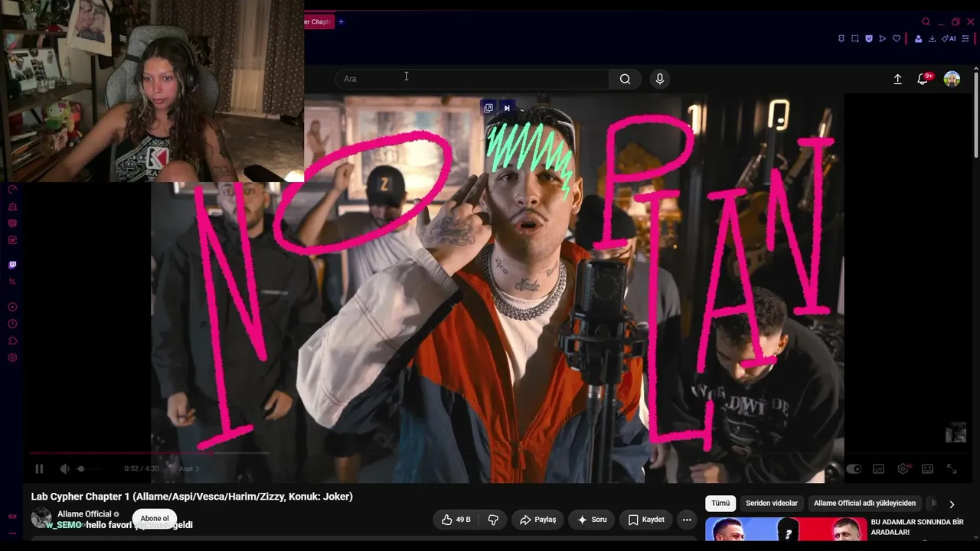Click the skip-next icon above video

(x=507, y=108)
